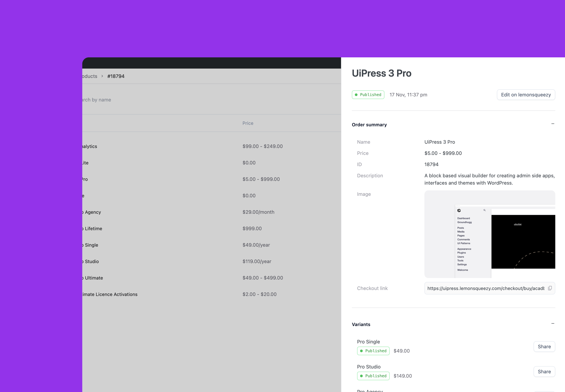The width and height of the screenshot is (565, 392).
Task: Open the UiPress product image preview
Action: [x=489, y=234]
